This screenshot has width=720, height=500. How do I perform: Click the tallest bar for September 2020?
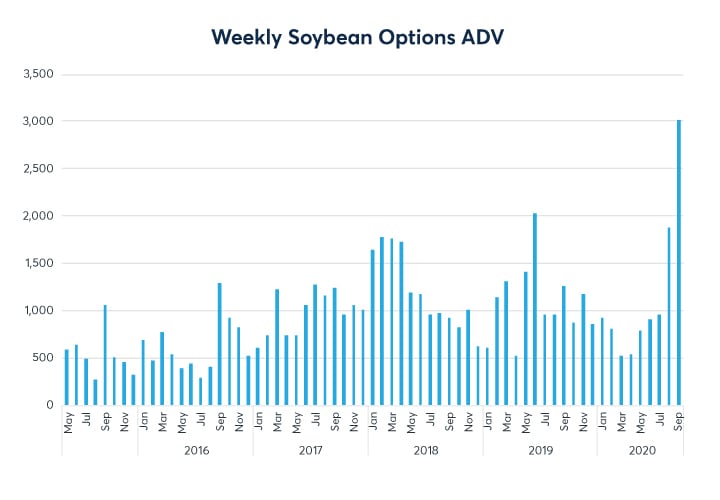(x=679, y=262)
